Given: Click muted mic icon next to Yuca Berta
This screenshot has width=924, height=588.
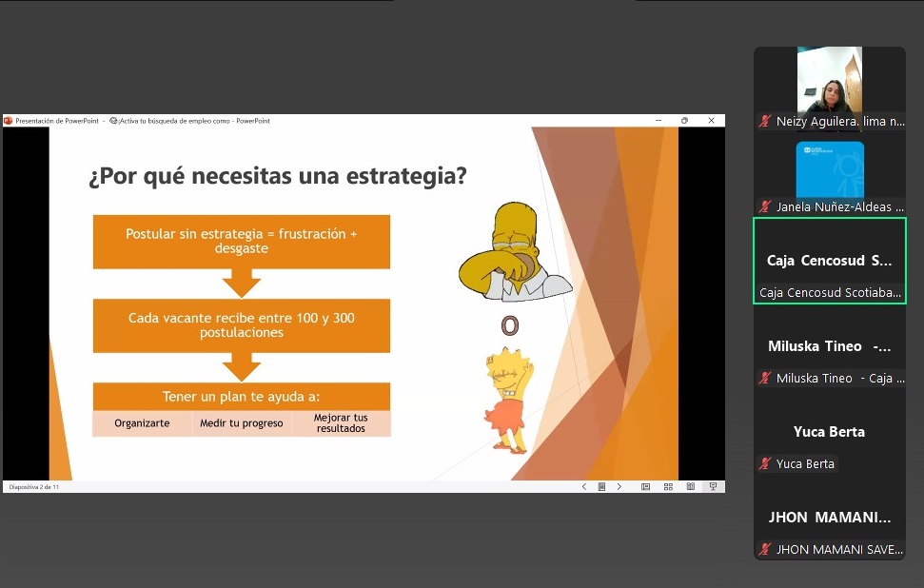Looking at the screenshot, I should pyautogui.click(x=764, y=464).
